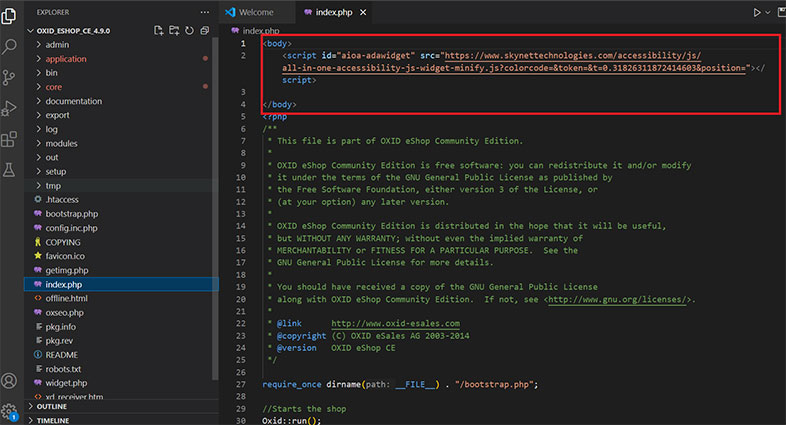Refresh the Explorer file tree

coord(189,31)
